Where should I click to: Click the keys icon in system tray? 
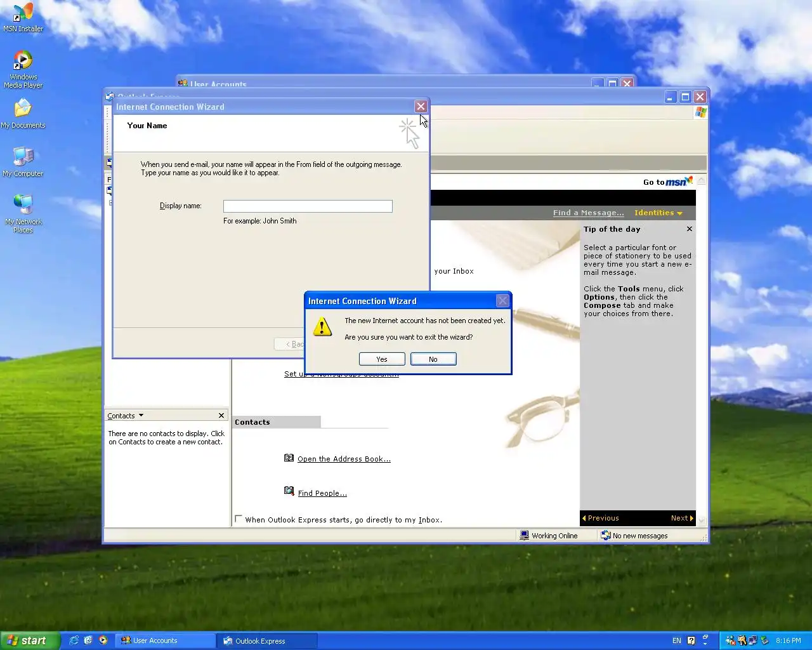point(742,640)
